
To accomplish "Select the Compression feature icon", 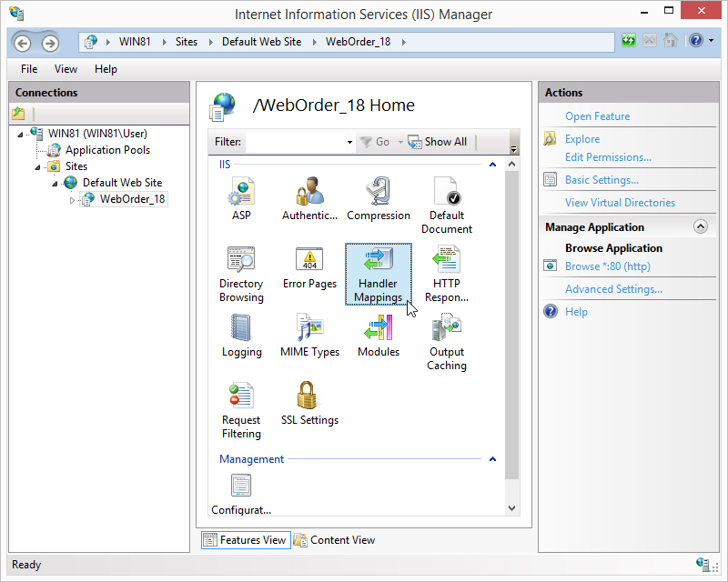I will click(x=379, y=191).
